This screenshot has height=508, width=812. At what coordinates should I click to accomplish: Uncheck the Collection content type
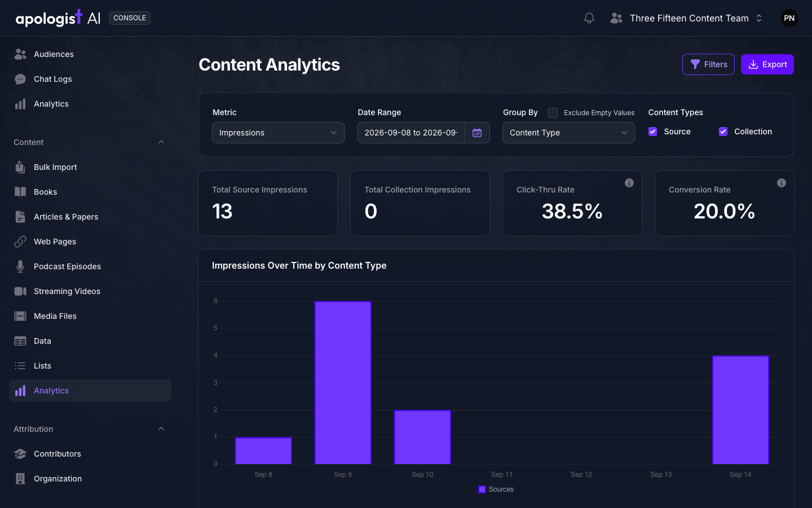click(x=723, y=132)
